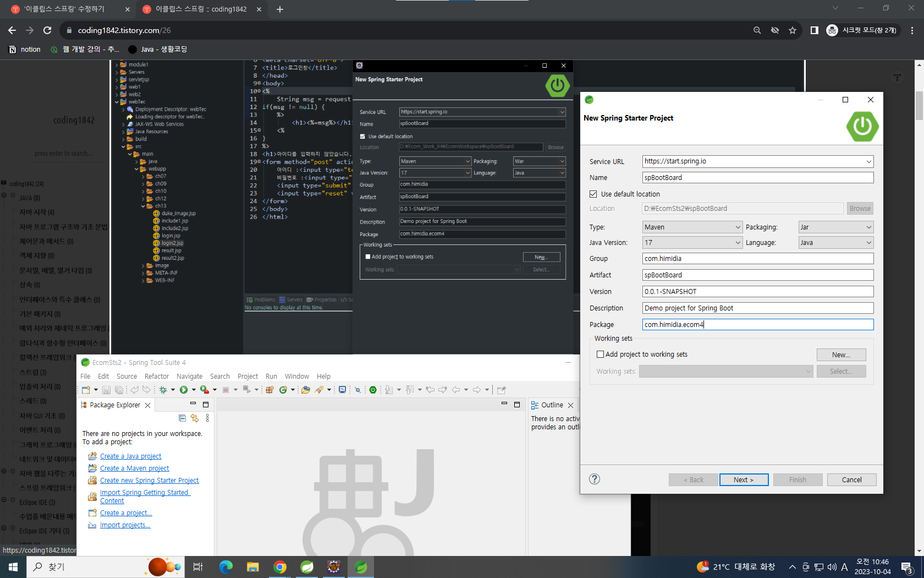Click the Description field in front dialog
The height and width of the screenshot is (578, 924).
(758, 308)
